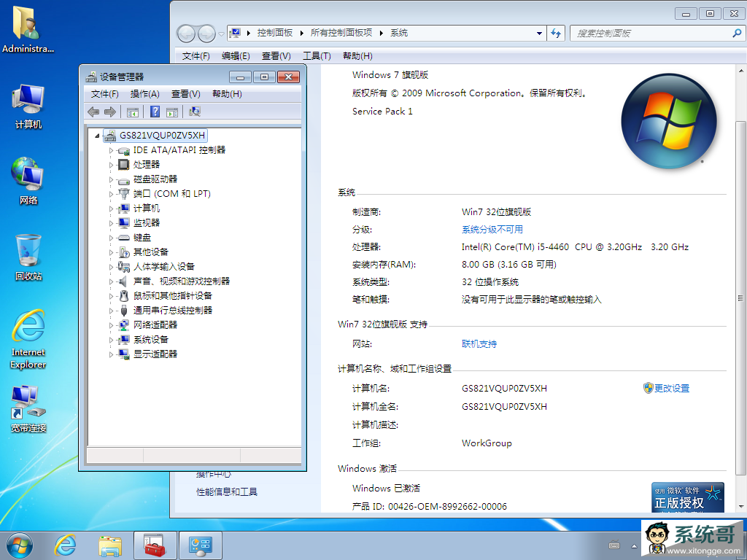The image size is (747, 560).
Task: Open the recent pages dropdown next to Forward
Action: 221,34
